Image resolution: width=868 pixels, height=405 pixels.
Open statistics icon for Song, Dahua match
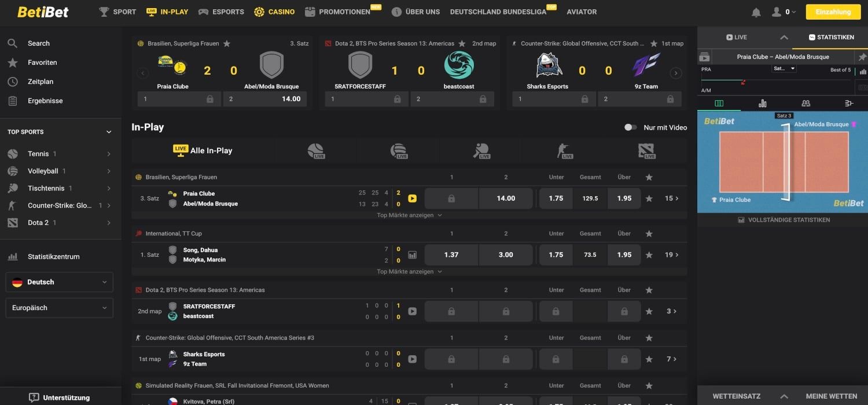coord(412,255)
